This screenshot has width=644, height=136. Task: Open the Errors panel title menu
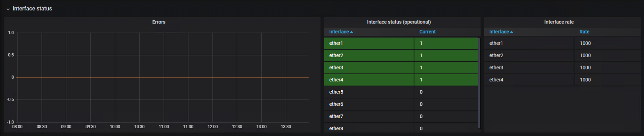tap(159, 22)
